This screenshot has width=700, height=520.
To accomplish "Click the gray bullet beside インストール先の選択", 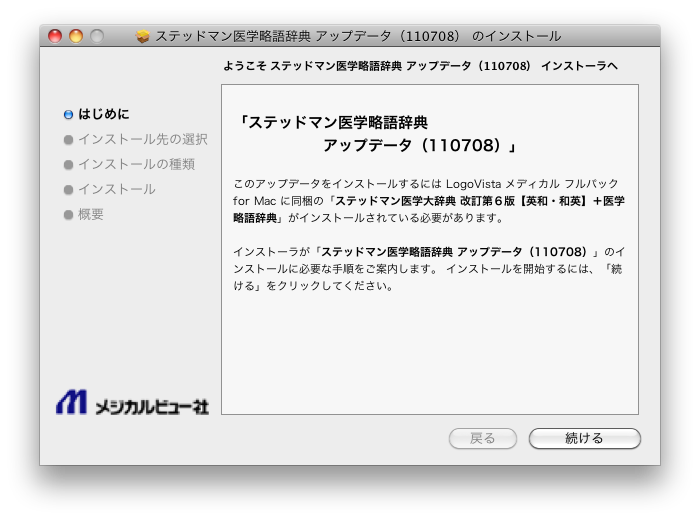I will pos(68,140).
